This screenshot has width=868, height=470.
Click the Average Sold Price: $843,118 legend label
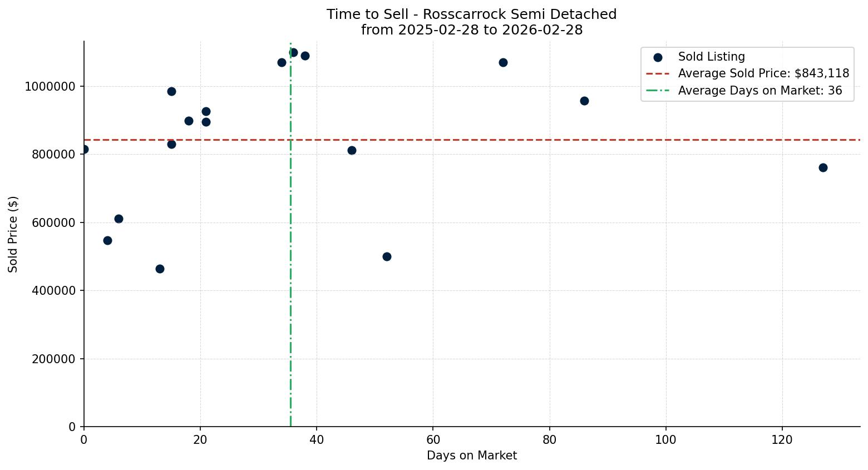point(763,74)
